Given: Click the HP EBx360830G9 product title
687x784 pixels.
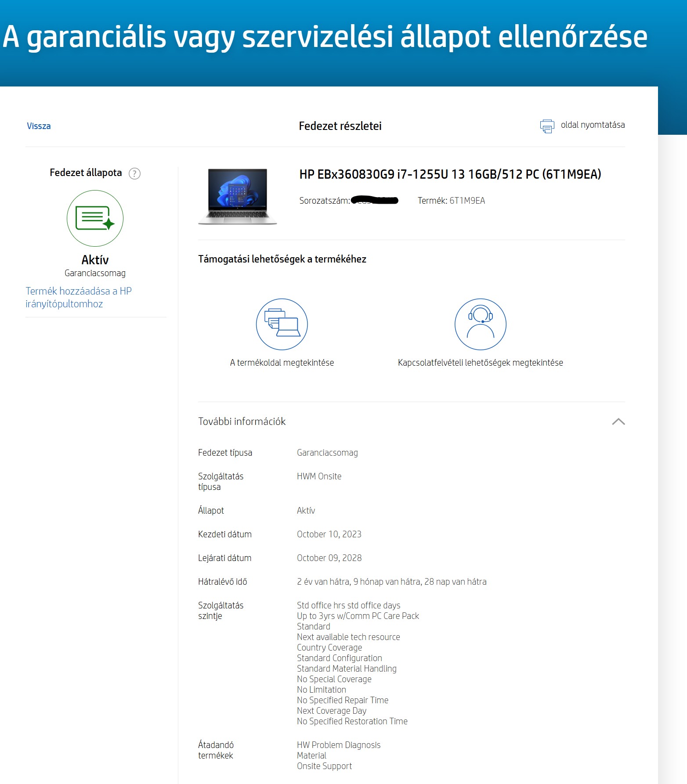Looking at the screenshot, I should click(x=450, y=174).
